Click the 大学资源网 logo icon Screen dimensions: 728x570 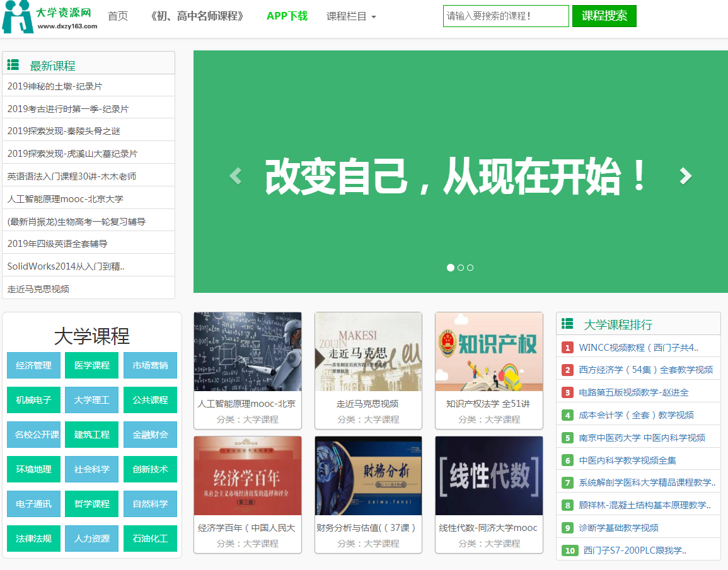pyautogui.click(x=19, y=16)
